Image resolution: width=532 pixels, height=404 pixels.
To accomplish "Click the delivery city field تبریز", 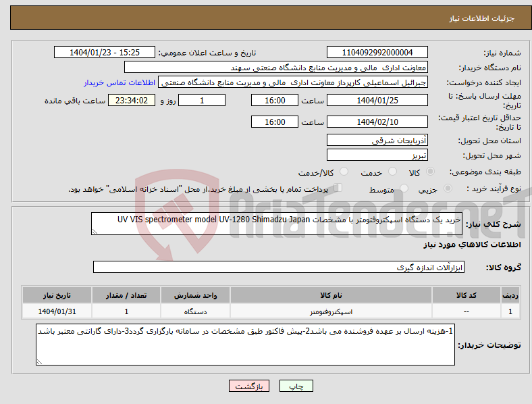I will pos(377,155).
